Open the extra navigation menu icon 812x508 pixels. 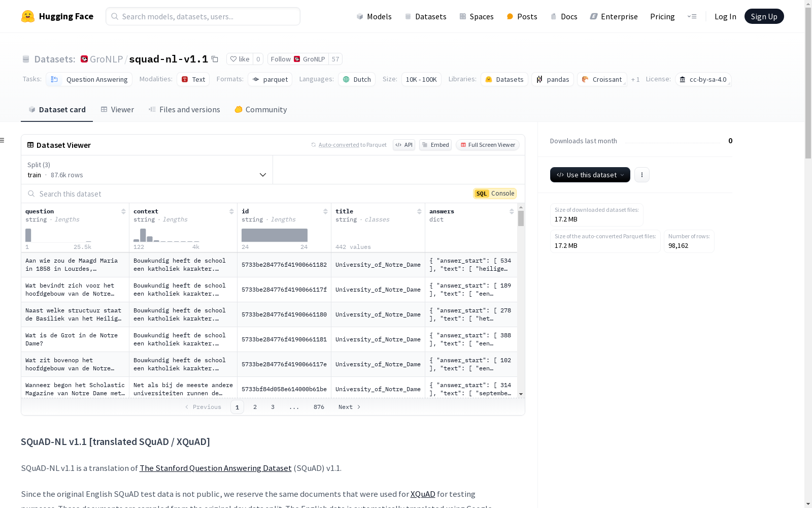pyautogui.click(x=692, y=16)
